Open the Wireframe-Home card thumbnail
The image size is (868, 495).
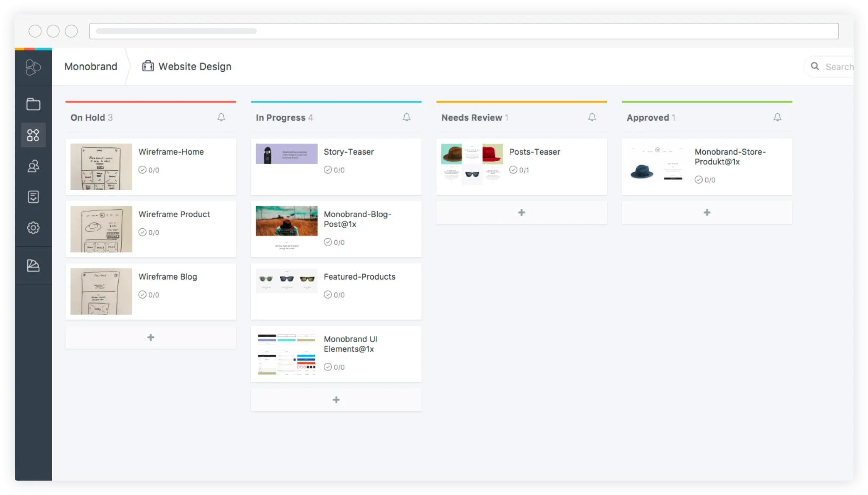[101, 167]
